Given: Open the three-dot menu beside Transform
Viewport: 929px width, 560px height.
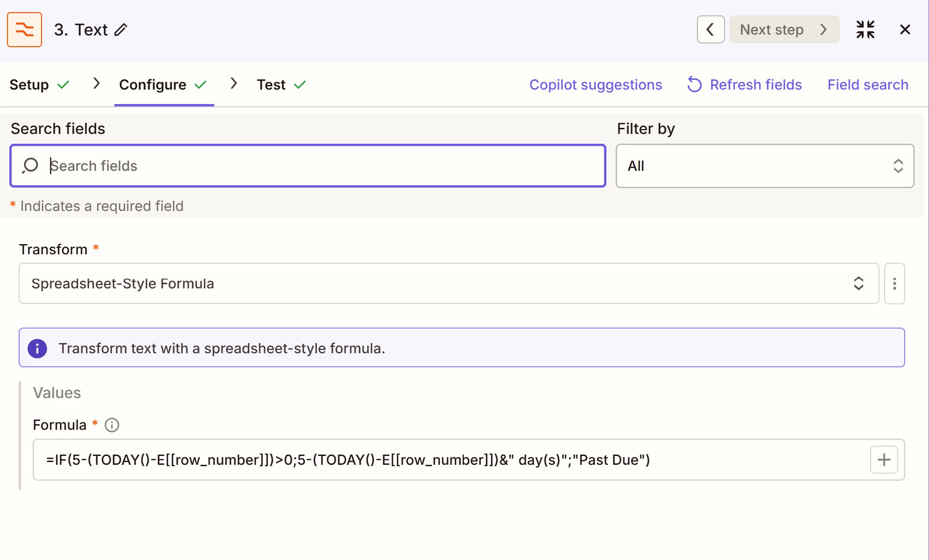Looking at the screenshot, I should (894, 283).
